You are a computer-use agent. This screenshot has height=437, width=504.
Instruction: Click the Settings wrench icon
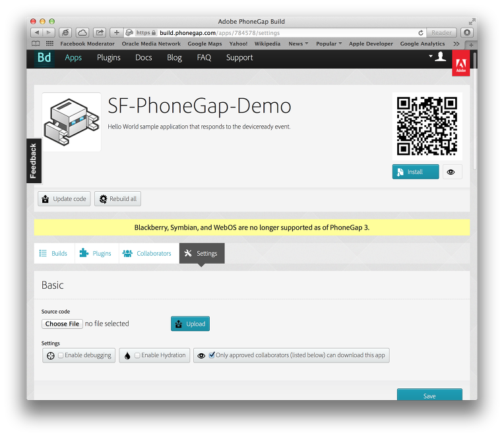coord(188,253)
